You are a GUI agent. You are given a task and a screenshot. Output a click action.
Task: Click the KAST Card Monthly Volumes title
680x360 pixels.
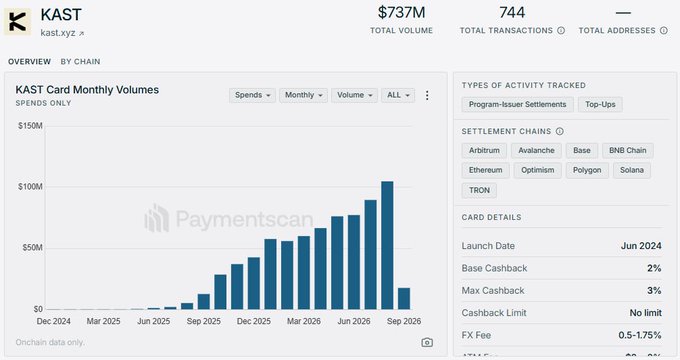click(x=87, y=90)
